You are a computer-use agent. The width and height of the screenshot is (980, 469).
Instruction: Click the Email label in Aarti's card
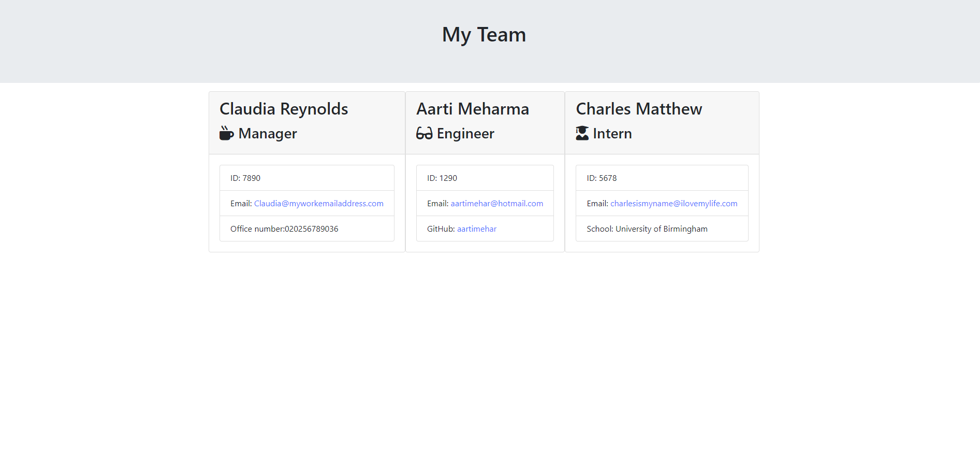coord(437,203)
